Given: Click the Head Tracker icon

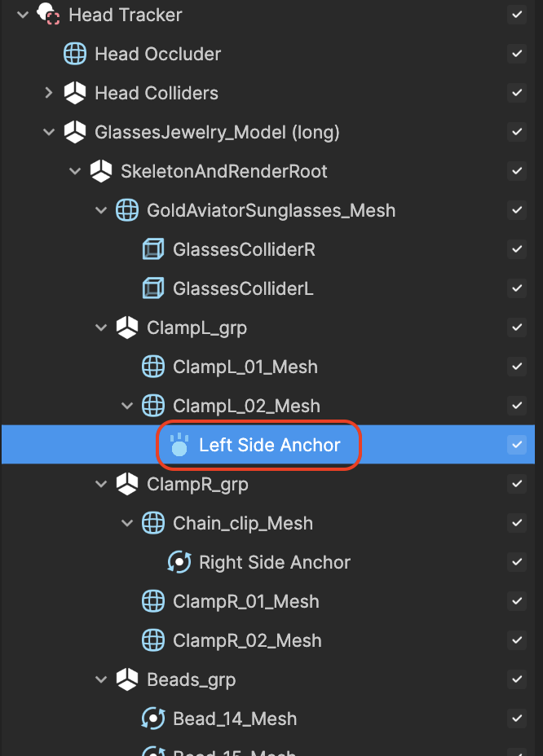Looking at the screenshot, I should pos(49,14).
